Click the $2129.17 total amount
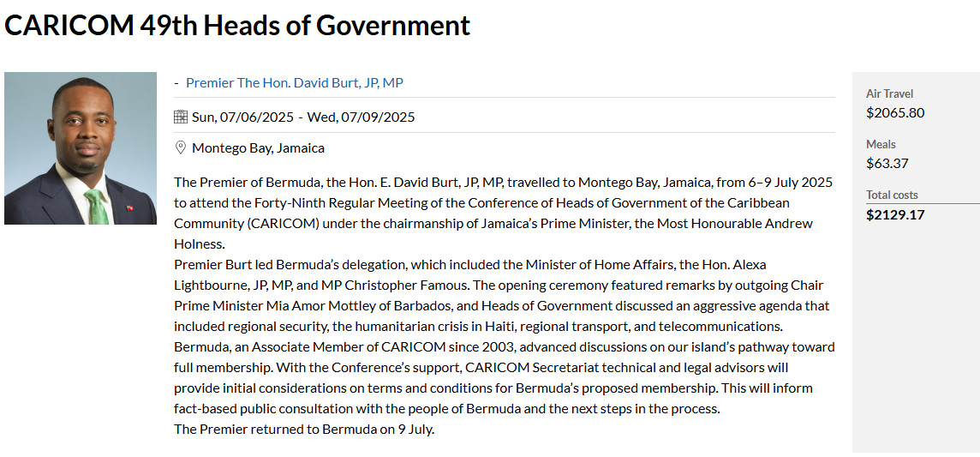980x457 pixels. [x=895, y=215]
